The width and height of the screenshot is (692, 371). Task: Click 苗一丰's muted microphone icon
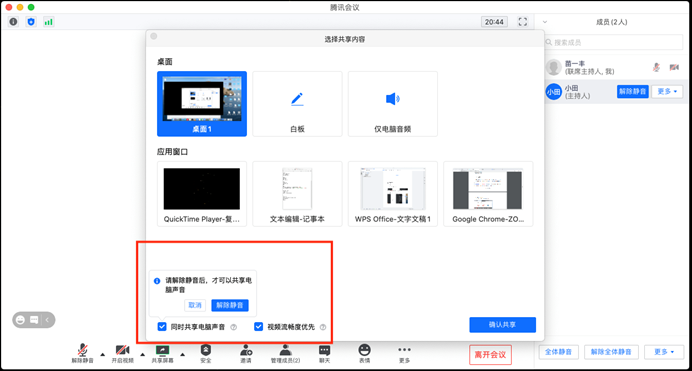pyautogui.click(x=657, y=67)
